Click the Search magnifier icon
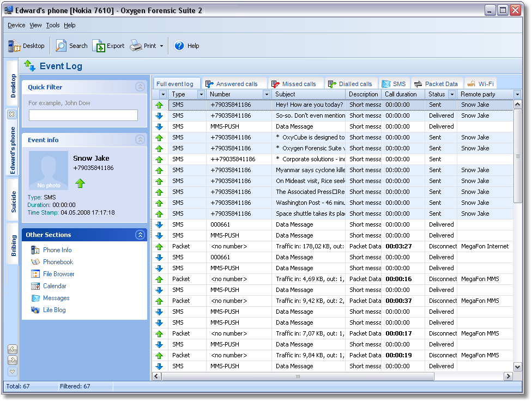 61,46
